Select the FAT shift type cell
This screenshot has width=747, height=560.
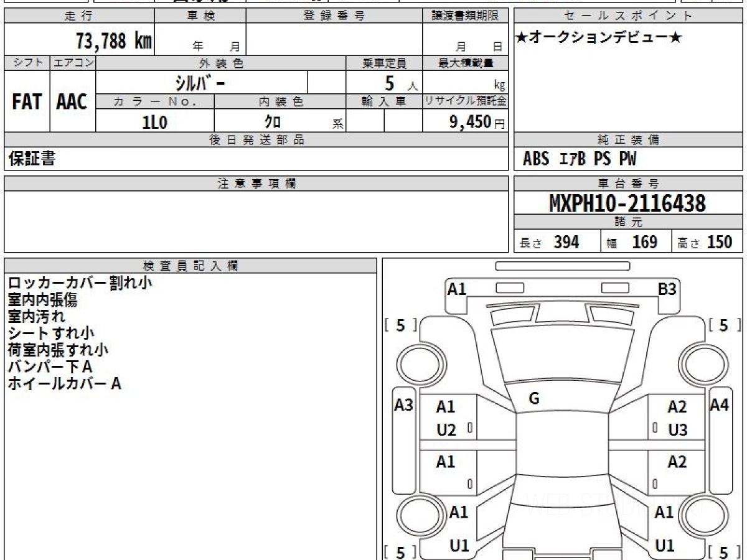click(27, 101)
